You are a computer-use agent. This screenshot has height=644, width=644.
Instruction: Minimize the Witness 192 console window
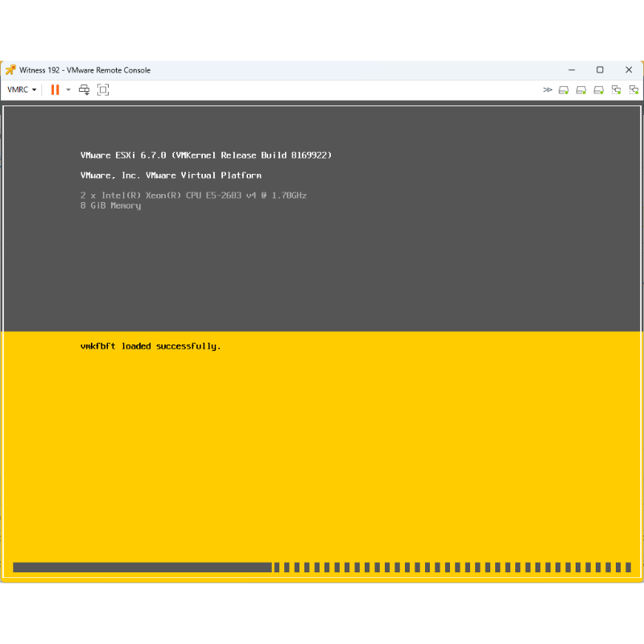pyautogui.click(x=571, y=70)
